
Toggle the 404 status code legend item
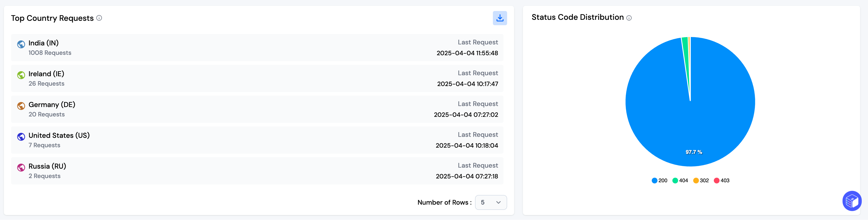tap(680, 181)
